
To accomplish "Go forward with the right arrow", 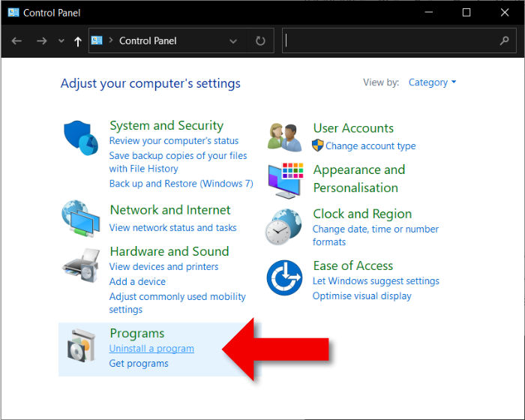I will tap(41, 40).
